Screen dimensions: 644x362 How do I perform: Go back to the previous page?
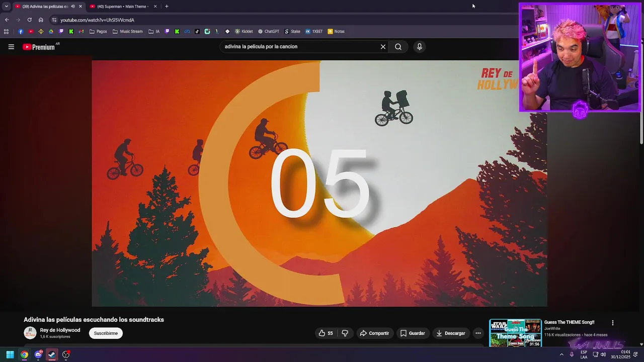point(7,20)
